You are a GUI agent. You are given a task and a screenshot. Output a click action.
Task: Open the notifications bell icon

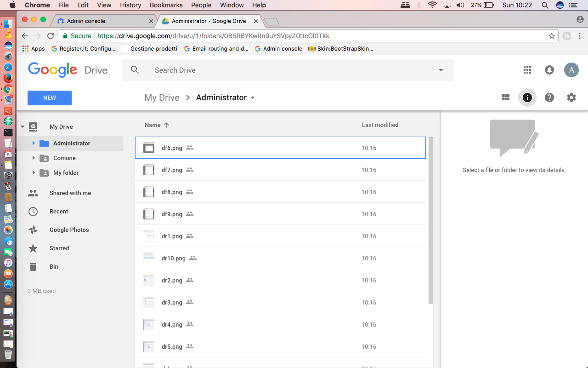pos(549,70)
